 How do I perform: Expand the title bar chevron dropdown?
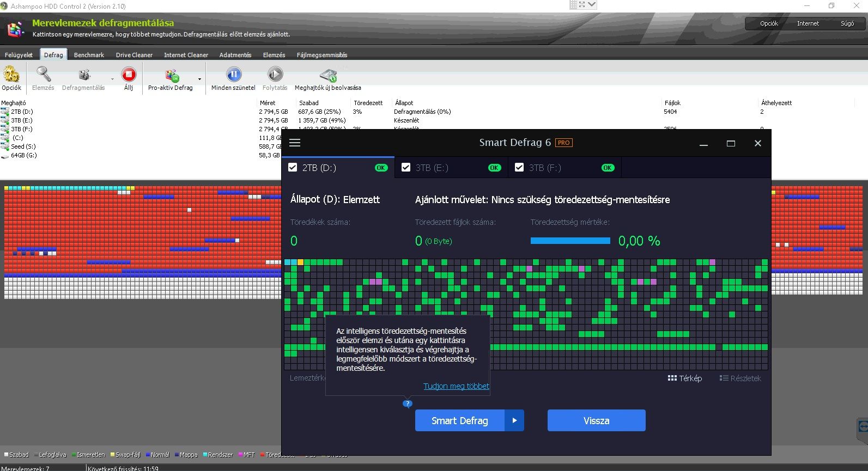point(592,4)
